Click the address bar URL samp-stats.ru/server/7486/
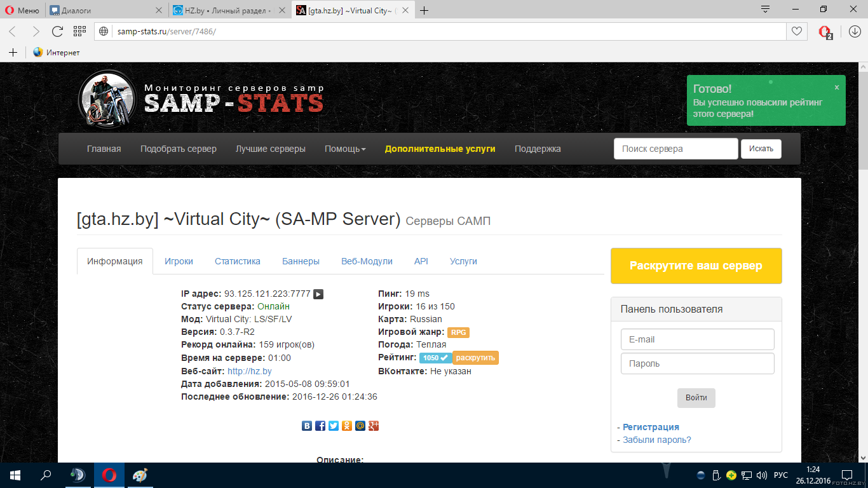 (x=166, y=31)
